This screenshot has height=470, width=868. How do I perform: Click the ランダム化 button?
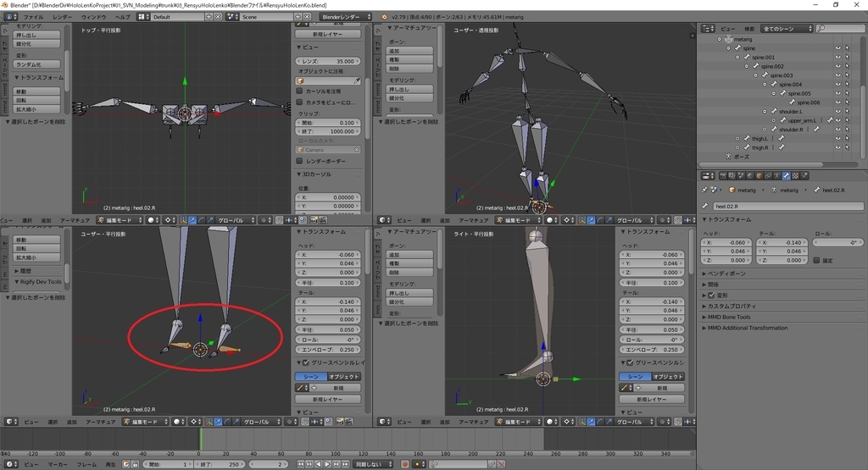36,64
